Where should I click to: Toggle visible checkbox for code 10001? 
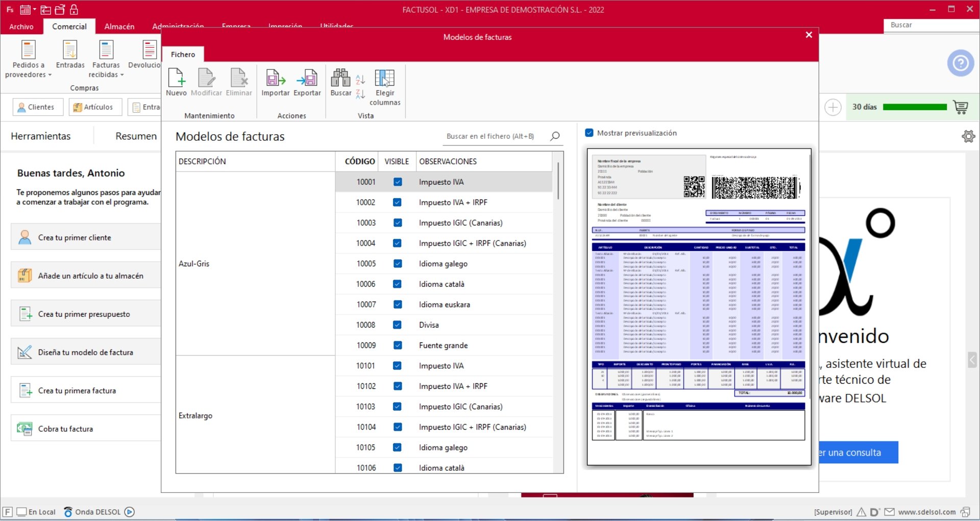point(398,182)
